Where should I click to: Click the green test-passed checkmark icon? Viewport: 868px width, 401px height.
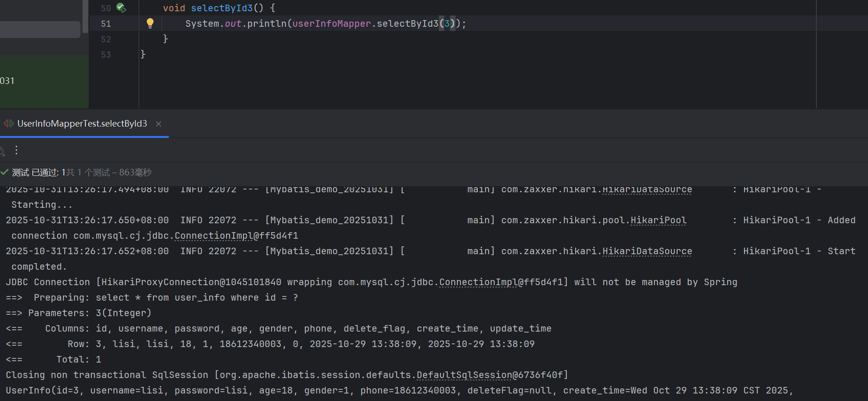(x=5, y=173)
